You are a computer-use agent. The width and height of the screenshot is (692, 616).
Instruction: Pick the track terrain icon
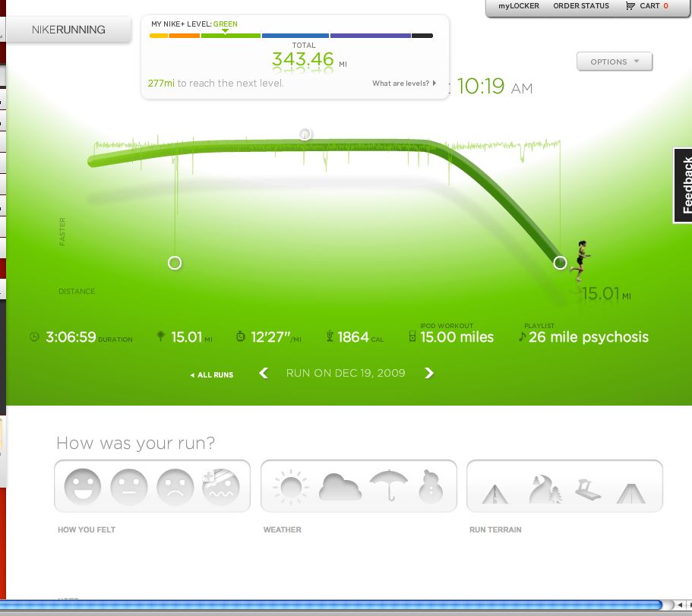[x=632, y=493]
